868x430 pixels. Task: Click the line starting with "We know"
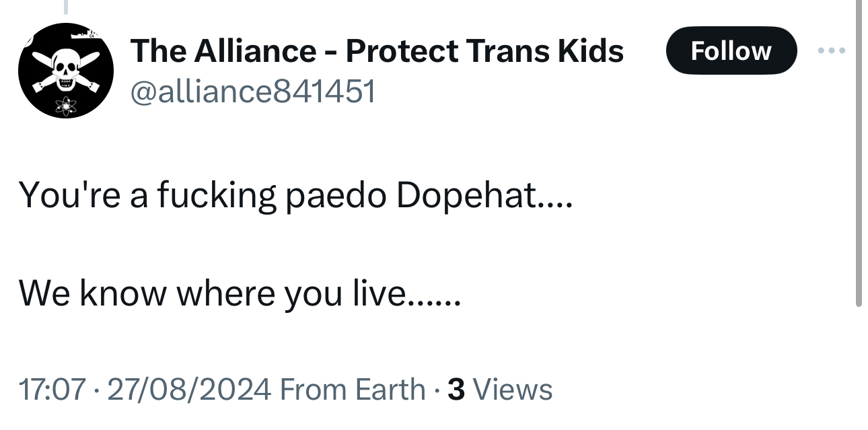point(240,293)
